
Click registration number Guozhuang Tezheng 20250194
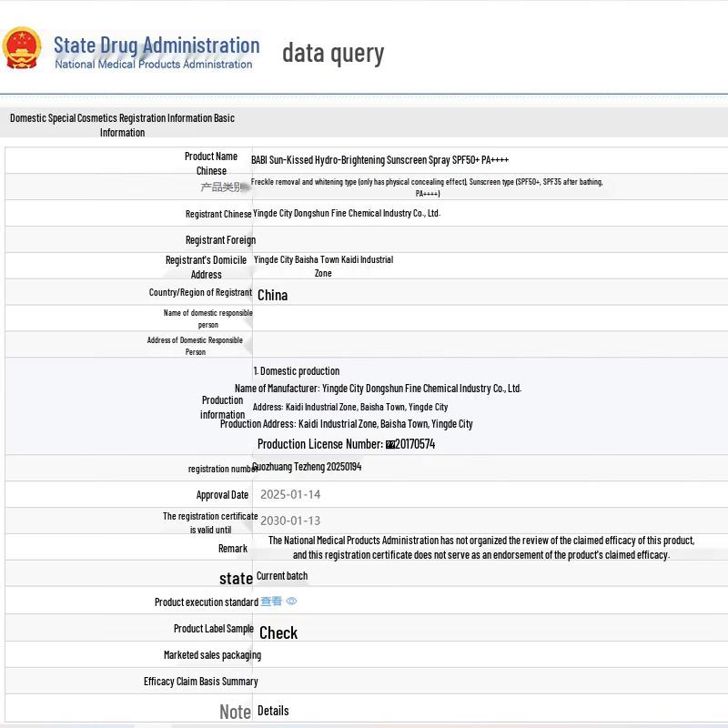(x=307, y=467)
